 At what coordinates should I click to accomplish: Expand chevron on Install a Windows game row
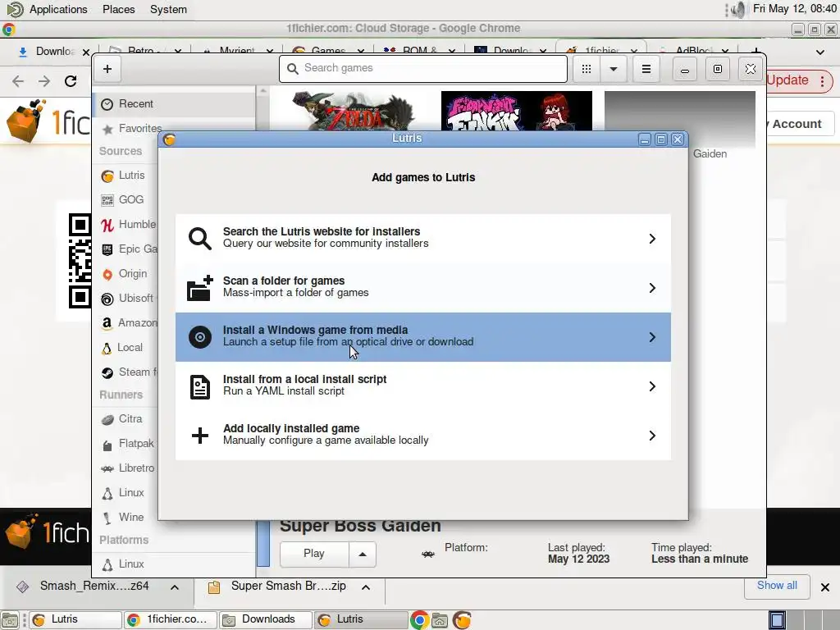652,337
